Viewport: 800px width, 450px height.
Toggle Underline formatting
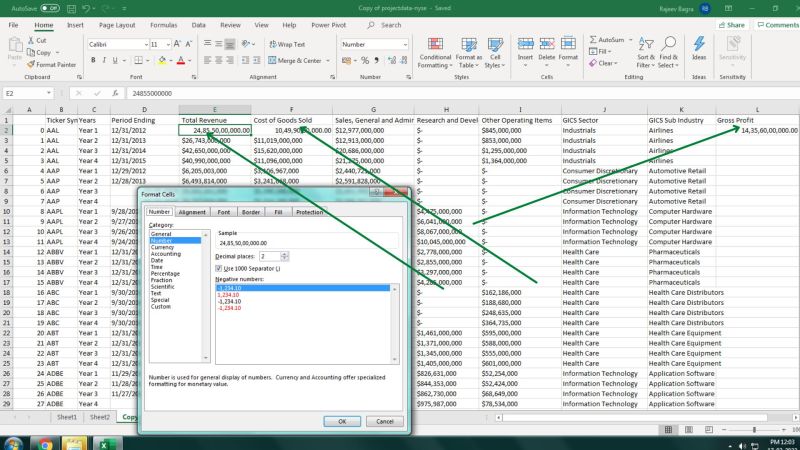[x=115, y=60]
